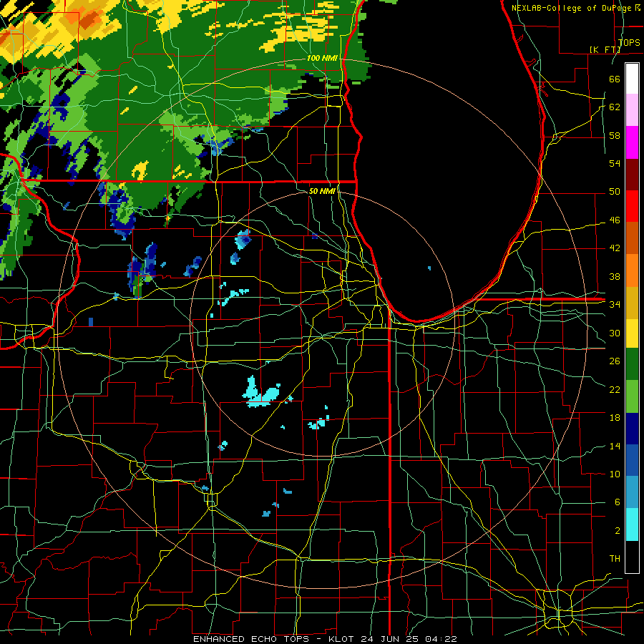Click the 54 legend value
Screen dimensions: 644x644
pos(615,163)
